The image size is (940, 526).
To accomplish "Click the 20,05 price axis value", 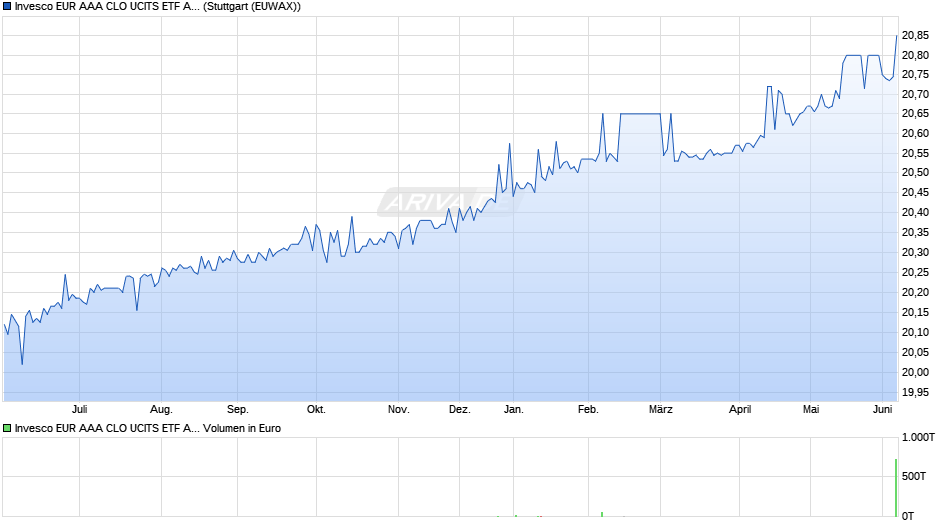I will tap(915, 353).
